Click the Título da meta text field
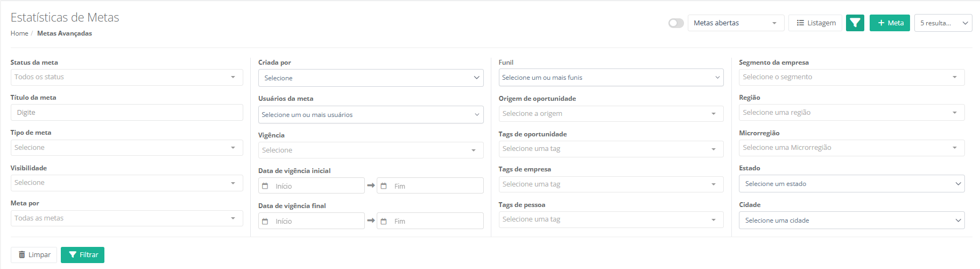This screenshot has height=269, width=980. coord(126,113)
